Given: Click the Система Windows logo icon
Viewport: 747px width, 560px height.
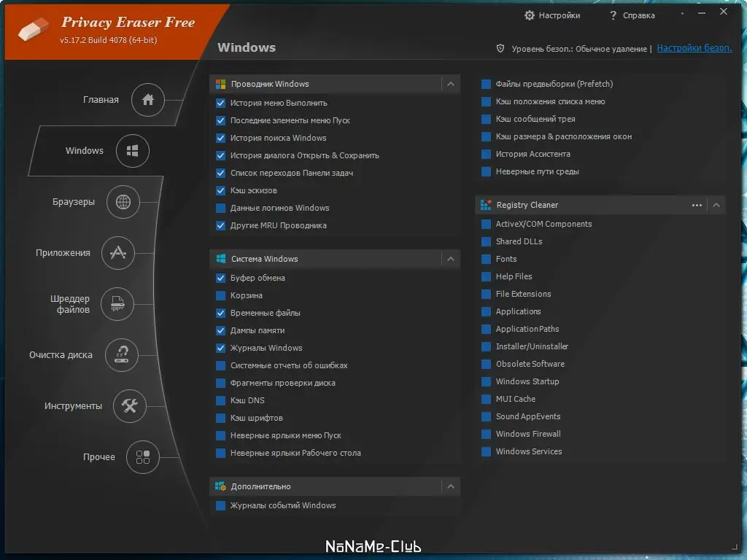Looking at the screenshot, I should click(220, 259).
